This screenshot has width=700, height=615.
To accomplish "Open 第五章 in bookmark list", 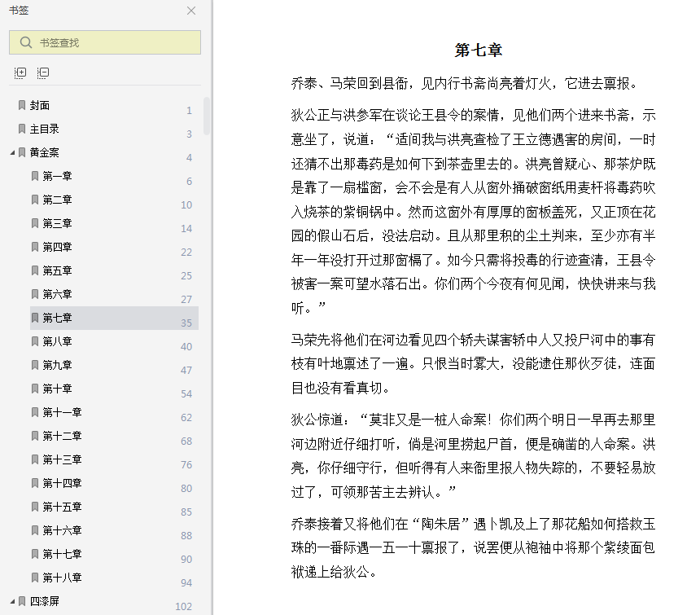I will point(57,270).
